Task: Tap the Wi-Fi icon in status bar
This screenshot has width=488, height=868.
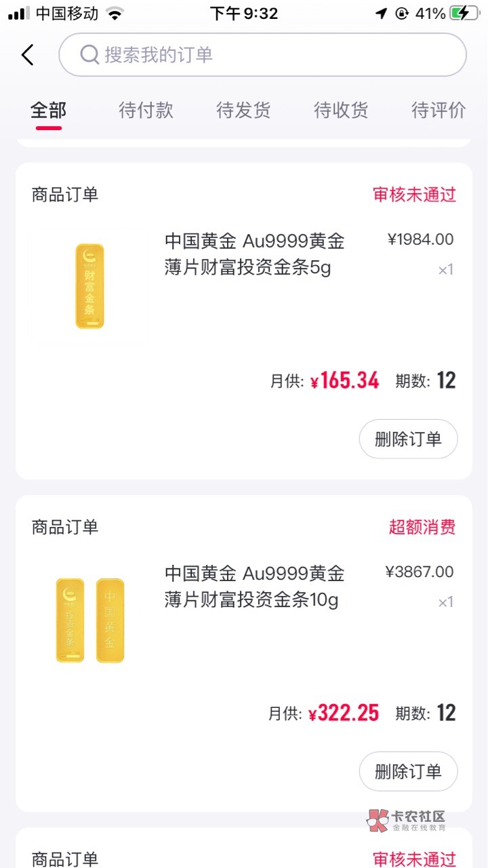Action: [115, 14]
